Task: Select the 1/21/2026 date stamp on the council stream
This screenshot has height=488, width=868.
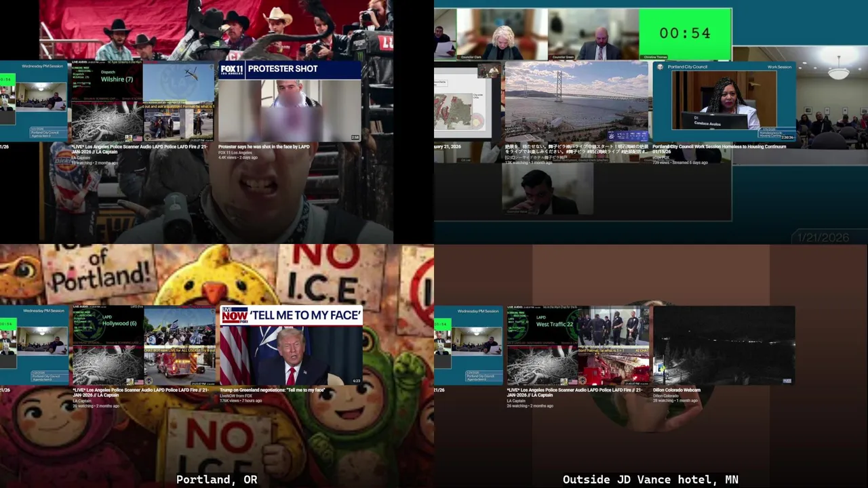Action: click(x=823, y=237)
